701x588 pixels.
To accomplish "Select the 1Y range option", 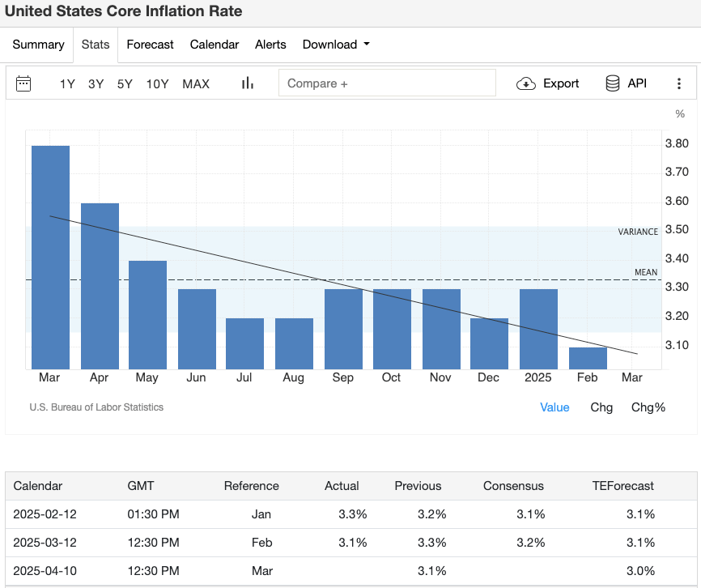I will coord(67,83).
